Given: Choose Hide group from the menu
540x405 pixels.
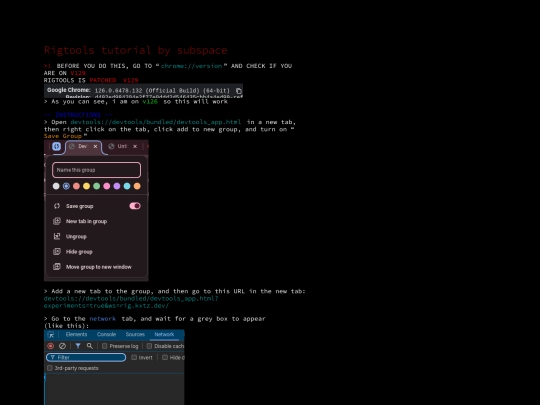Looking at the screenshot, I should [96, 251].
